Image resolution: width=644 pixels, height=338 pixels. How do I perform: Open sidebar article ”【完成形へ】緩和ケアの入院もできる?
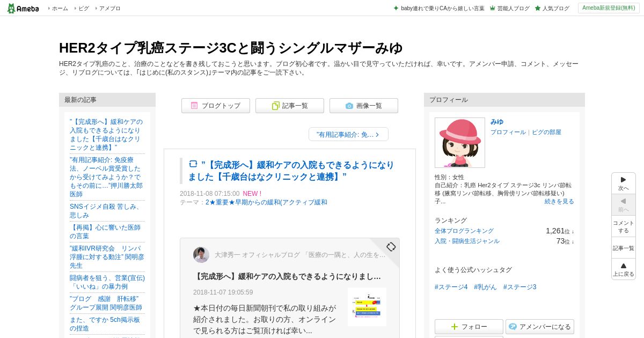(106, 135)
